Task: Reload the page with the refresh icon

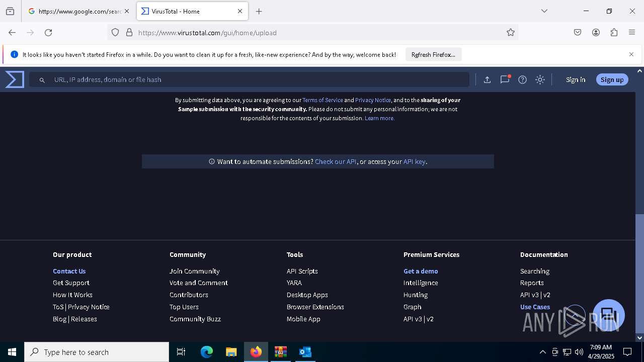Action: 48,33
